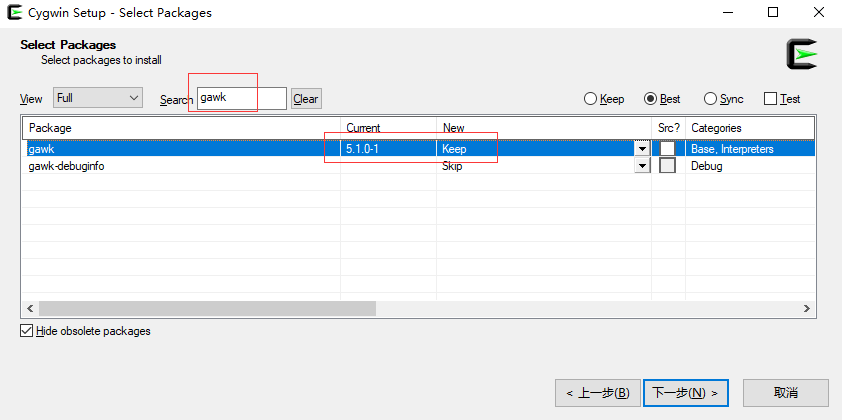Click the Package column header
842x420 pixels.
[181, 128]
